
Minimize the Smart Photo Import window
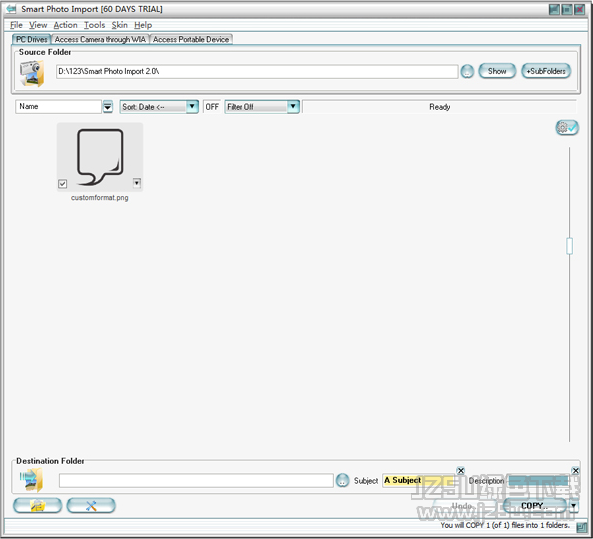[554, 9]
